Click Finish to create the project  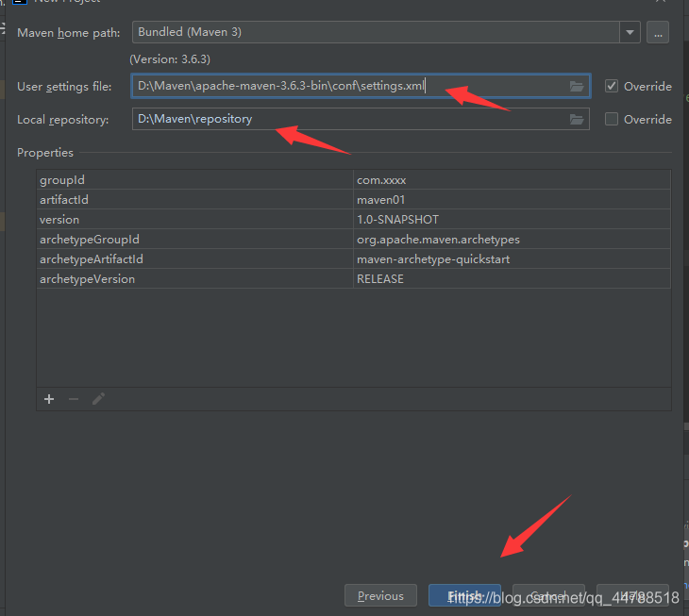(464, 596)
